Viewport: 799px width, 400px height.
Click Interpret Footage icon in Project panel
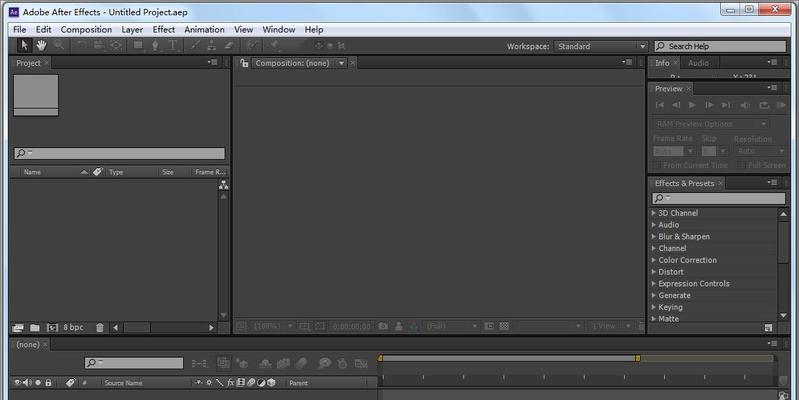18,328
